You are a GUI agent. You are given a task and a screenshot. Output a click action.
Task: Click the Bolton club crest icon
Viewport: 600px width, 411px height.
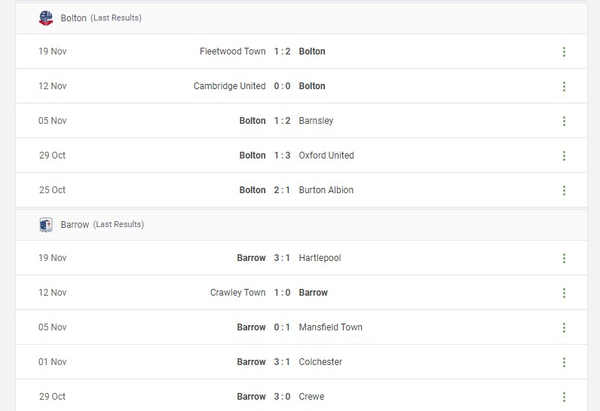pos(46,18)
